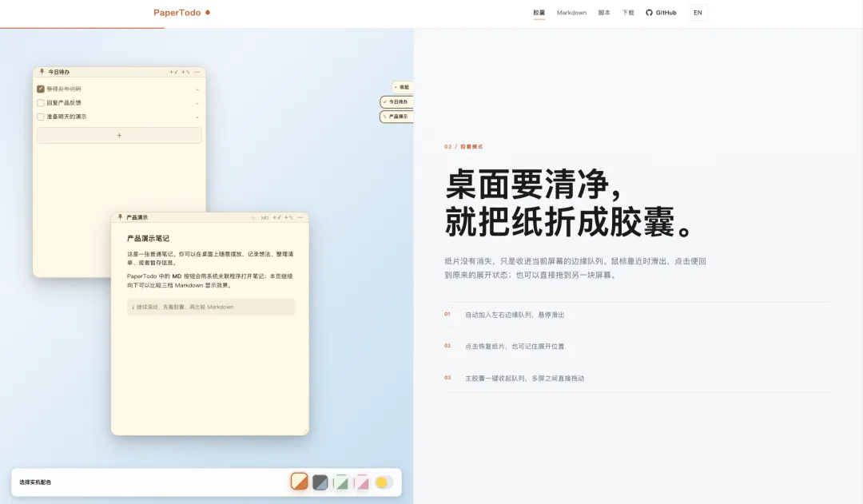Screen dimensions: 863x504
Task: Click the 选择实机配色 label
Action: coord(35,482)
